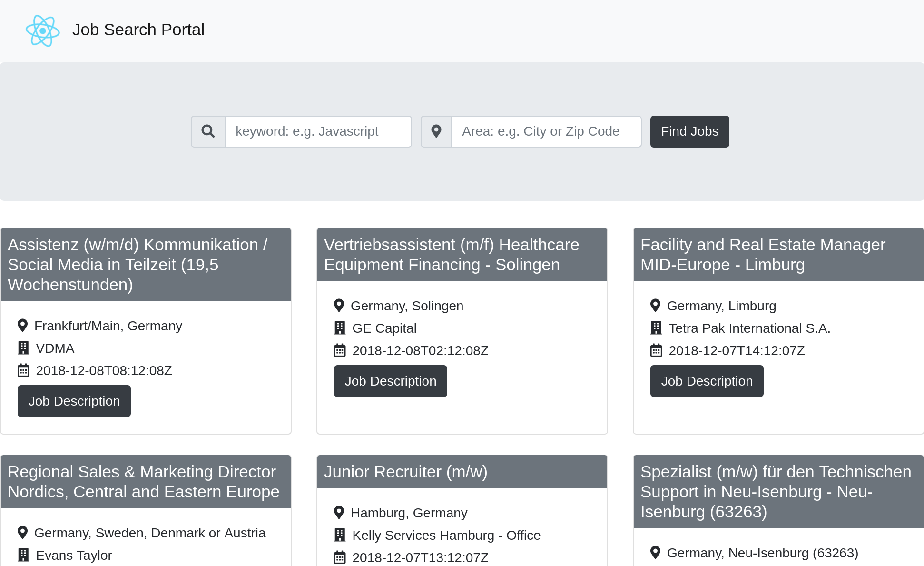Focus the keyword search input field
This screenshot has width=924, height=566.
tap(318, 131)
